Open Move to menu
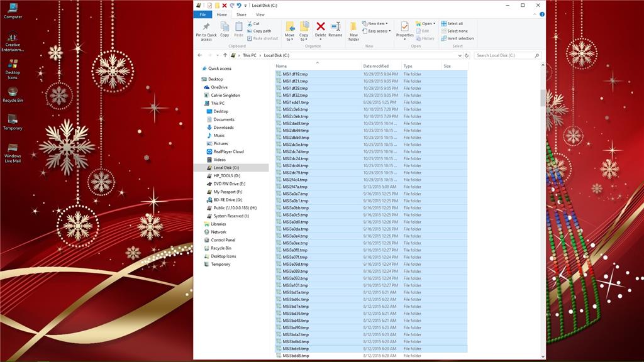This screenshot has width=644, height=362. pyautogui.click(x=290, y=31)
